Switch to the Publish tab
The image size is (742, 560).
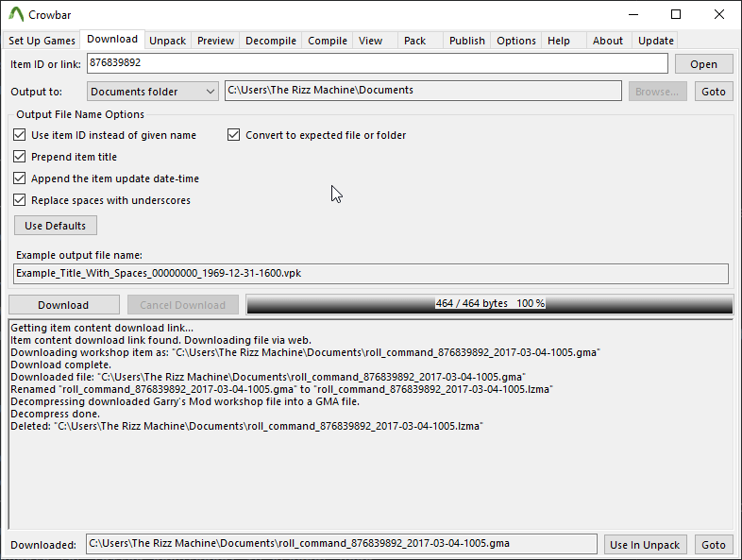(467, 41)
